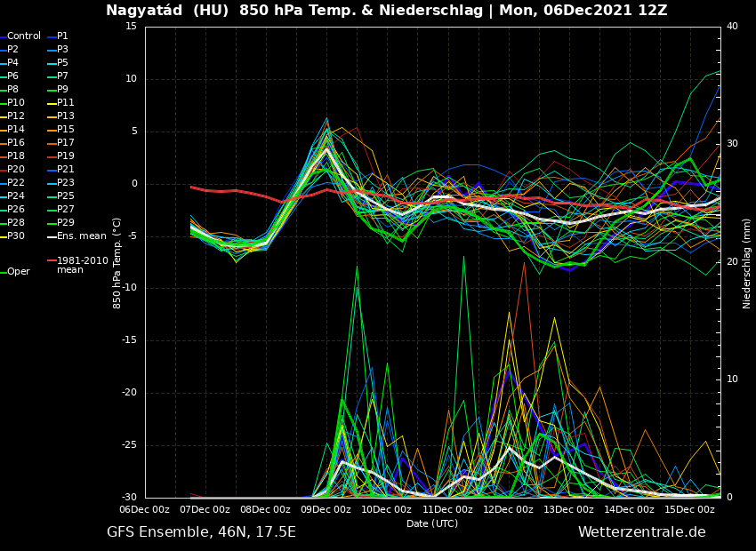Click the P30 legend entry

16,236
